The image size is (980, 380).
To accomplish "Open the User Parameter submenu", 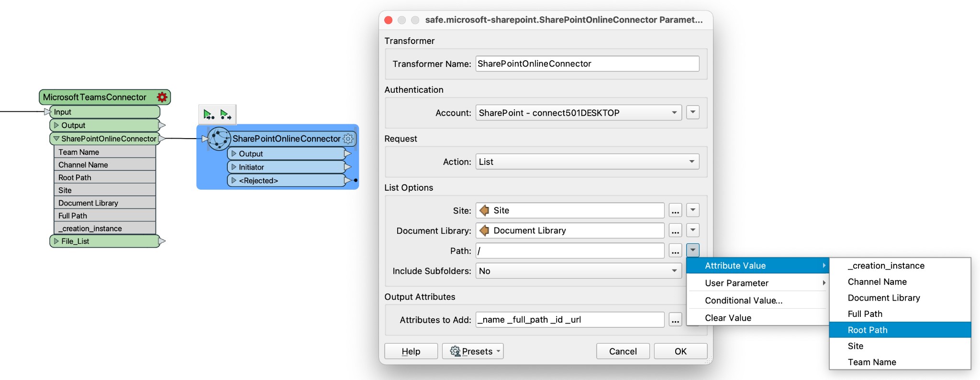I will point(757,283).
